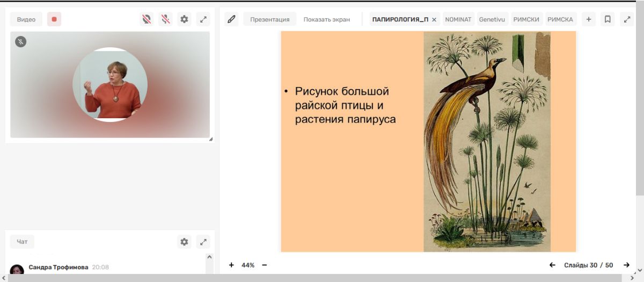This screenshot has width=644, height=282.
Task: Click the Чат panel label
Action: coord(22,242)
